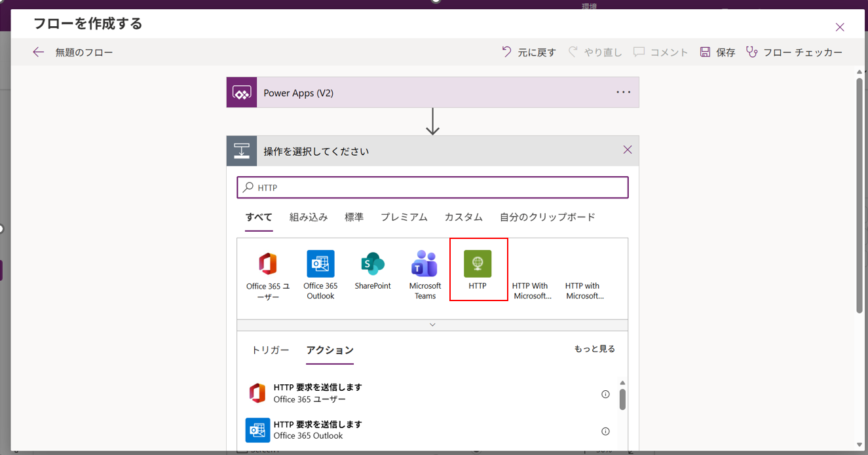Click the choose-operation header icon
The image size is (868, 455).
242,151
